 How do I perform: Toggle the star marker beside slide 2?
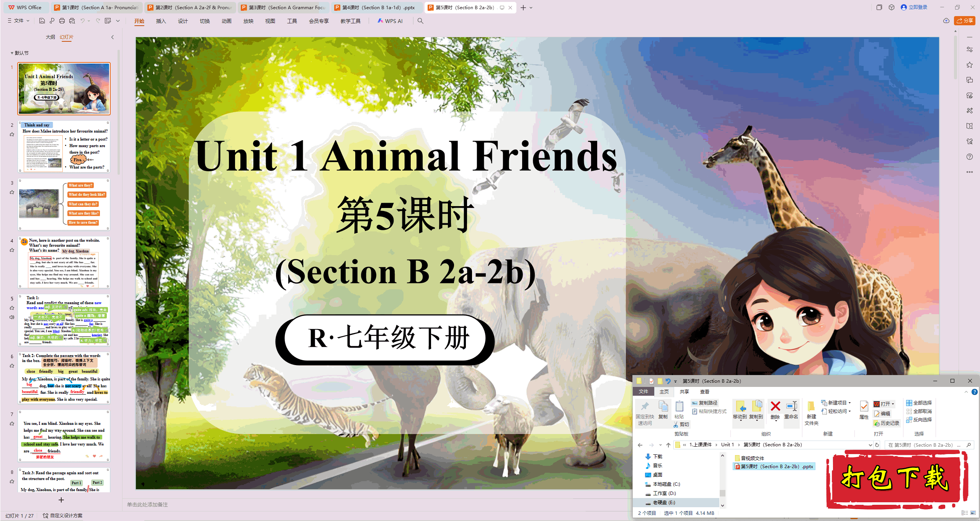(12, 134)
